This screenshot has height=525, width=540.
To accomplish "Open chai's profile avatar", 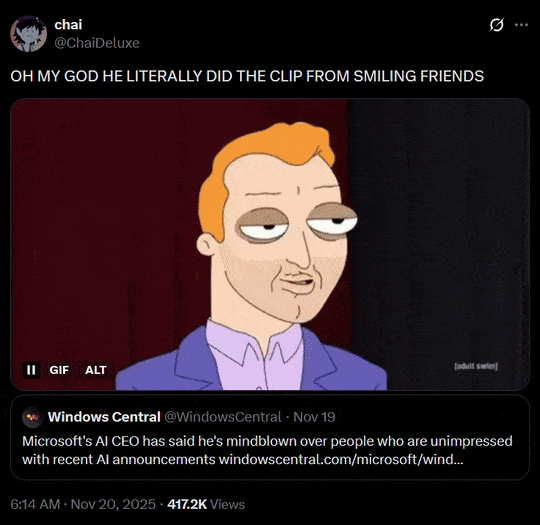I will tap(28, 33).
